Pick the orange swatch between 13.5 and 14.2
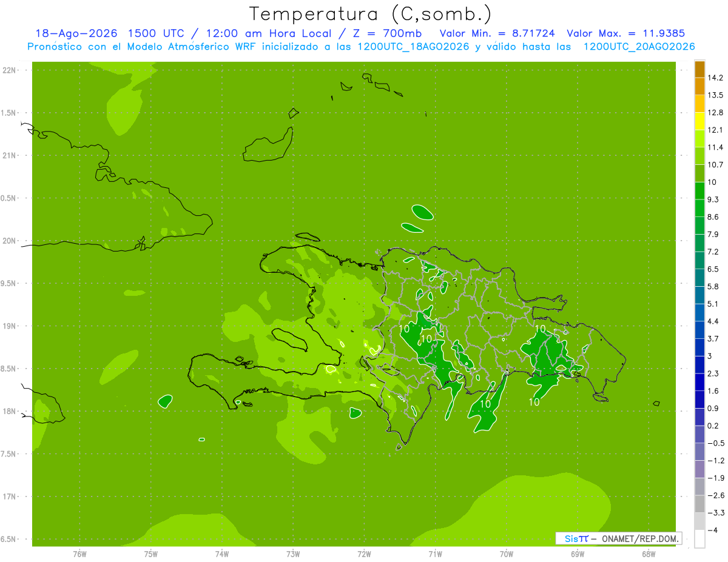This screenshot has height=562, width=728. pyautogui.click(x=699, y=86)
